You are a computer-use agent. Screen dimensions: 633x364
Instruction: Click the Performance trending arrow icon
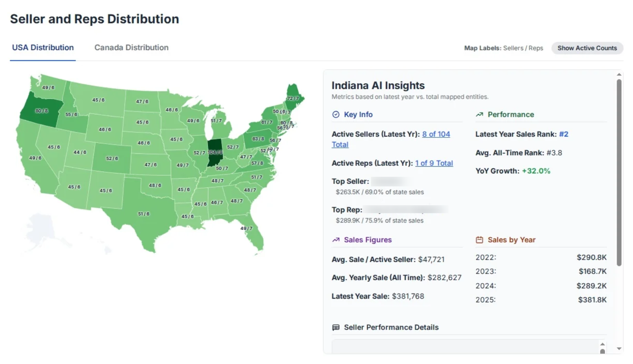pyautogui.click(x=479, y=114)
